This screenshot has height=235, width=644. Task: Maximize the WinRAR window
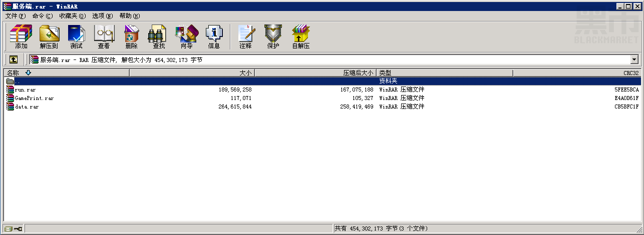(628, 6)
